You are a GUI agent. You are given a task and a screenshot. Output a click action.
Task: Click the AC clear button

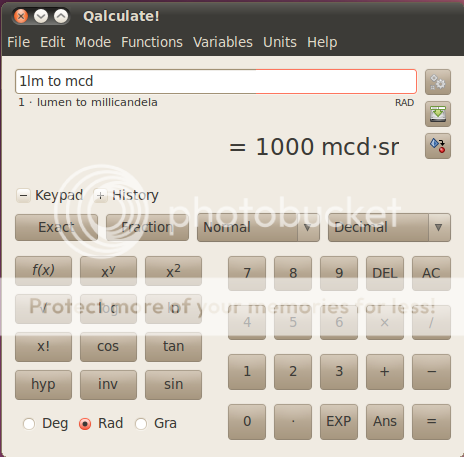[x=431, y=273]
